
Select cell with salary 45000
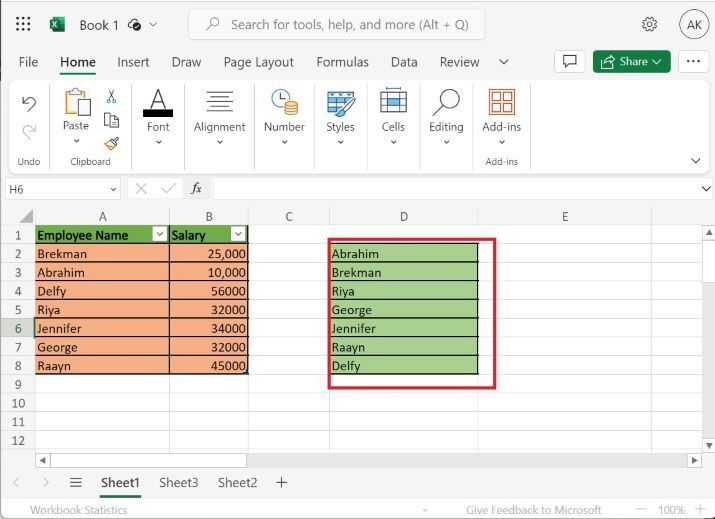(x=209, y=365)
